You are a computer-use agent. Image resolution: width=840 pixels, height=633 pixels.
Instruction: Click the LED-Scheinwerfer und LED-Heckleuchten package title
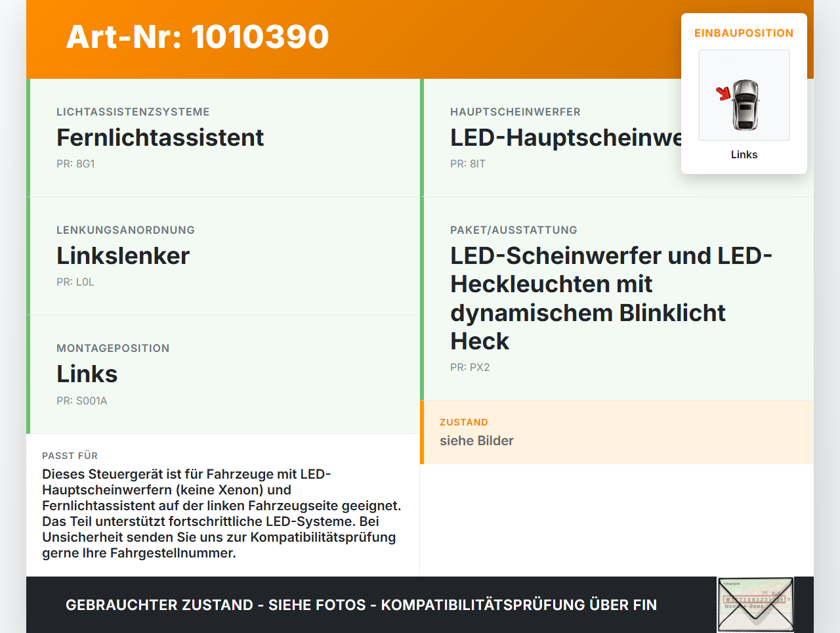[612, 298]
